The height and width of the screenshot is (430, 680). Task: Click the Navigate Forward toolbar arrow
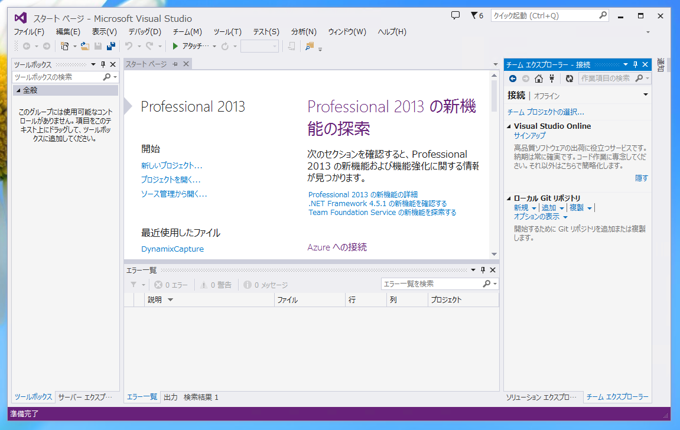tap(46, 46)
